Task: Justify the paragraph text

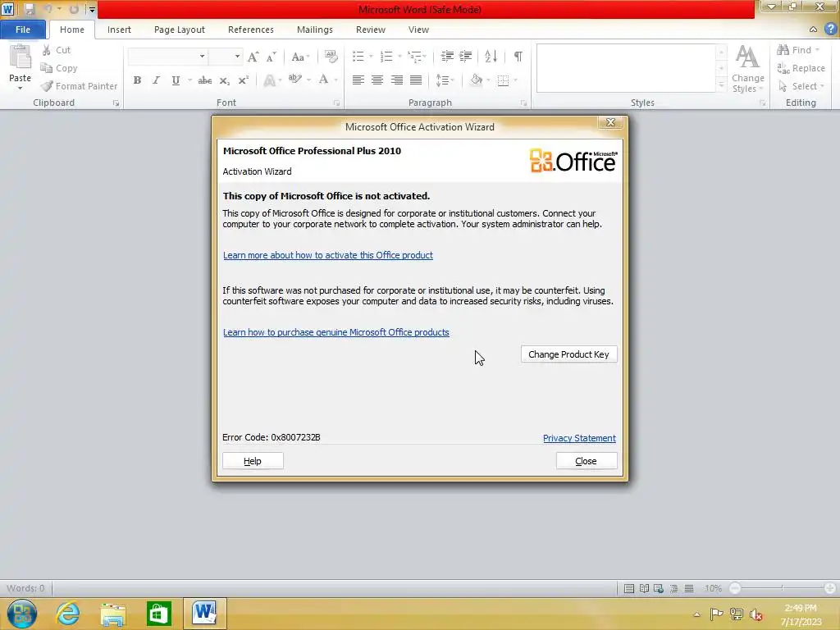Action: click(x=416, y=80)
